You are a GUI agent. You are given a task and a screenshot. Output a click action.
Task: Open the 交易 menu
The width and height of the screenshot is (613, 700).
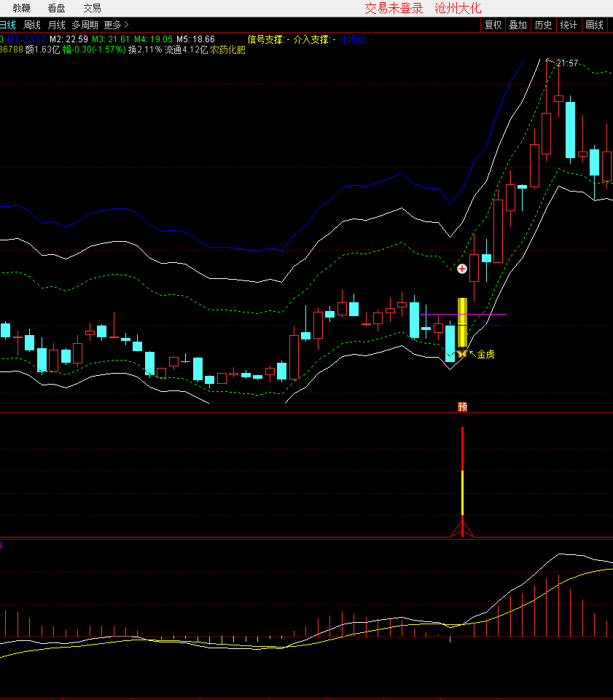click(92, 8)
